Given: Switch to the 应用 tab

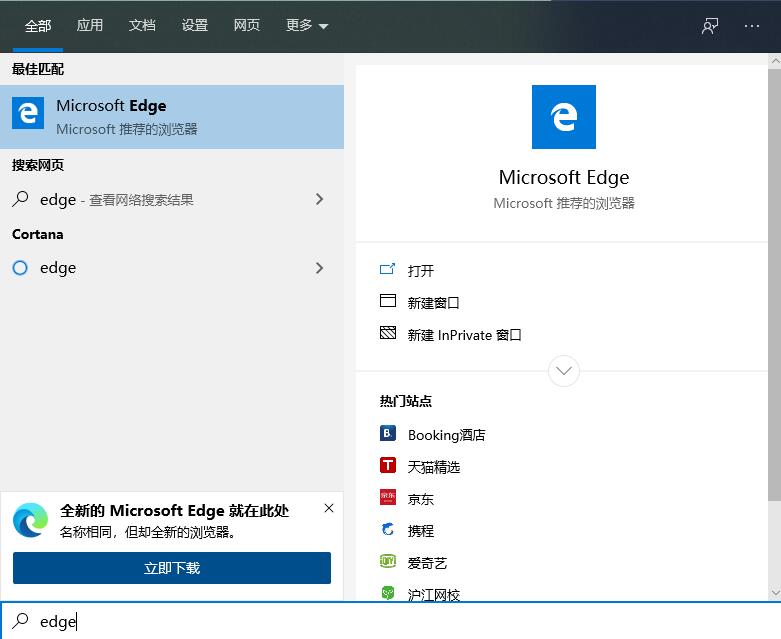Looking at the screenshot, I should pos(90,26).
